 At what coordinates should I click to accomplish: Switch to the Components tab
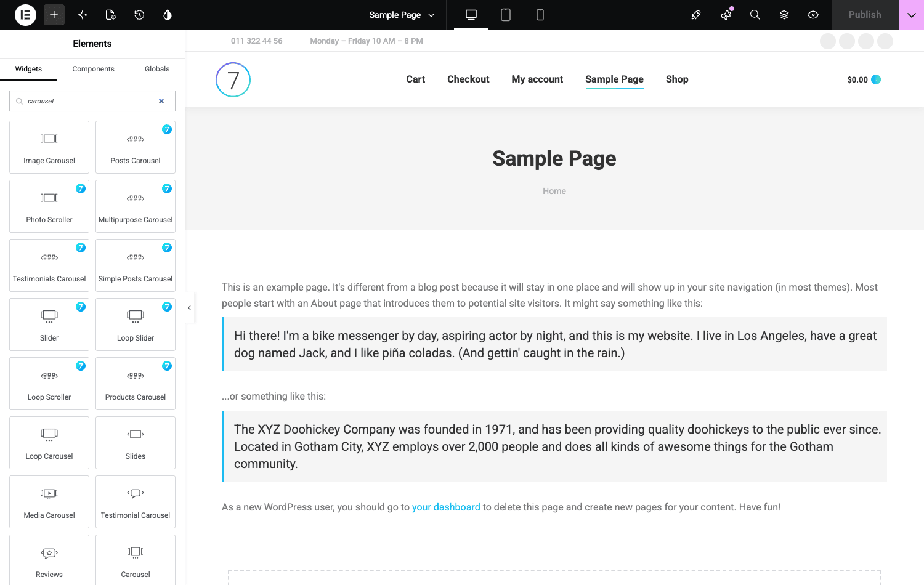pos(93,69)
